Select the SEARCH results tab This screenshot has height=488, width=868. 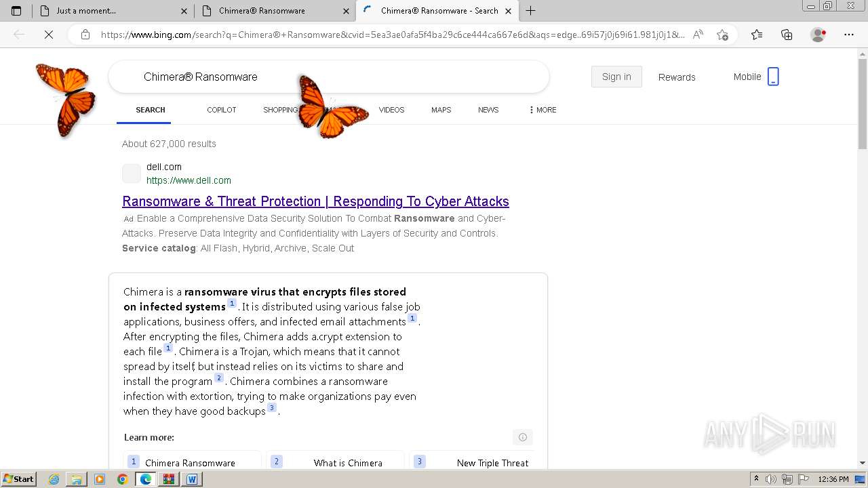pos(151,110)
